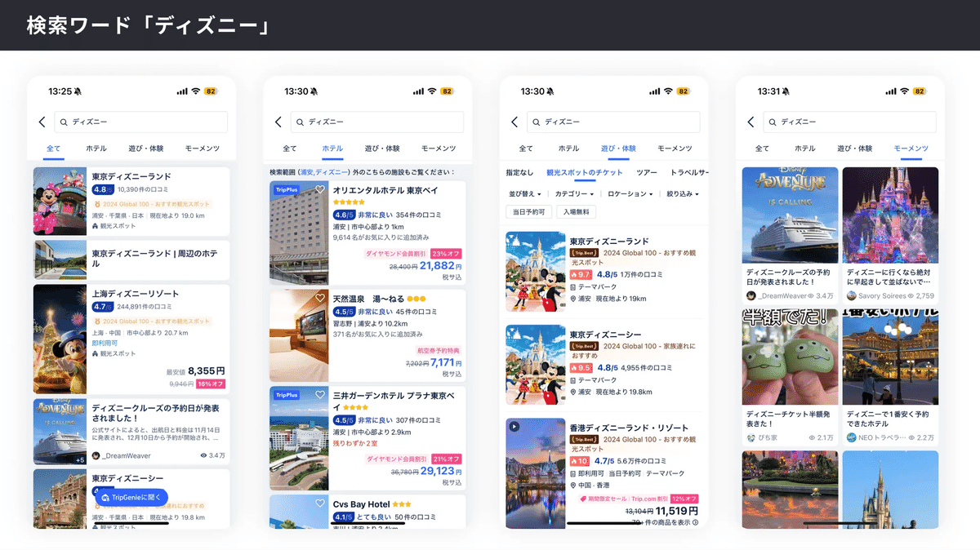Click search field in the 13:31 phone
Screen dimensions: 980x550
pyautogui.click(x=850, y=122)
